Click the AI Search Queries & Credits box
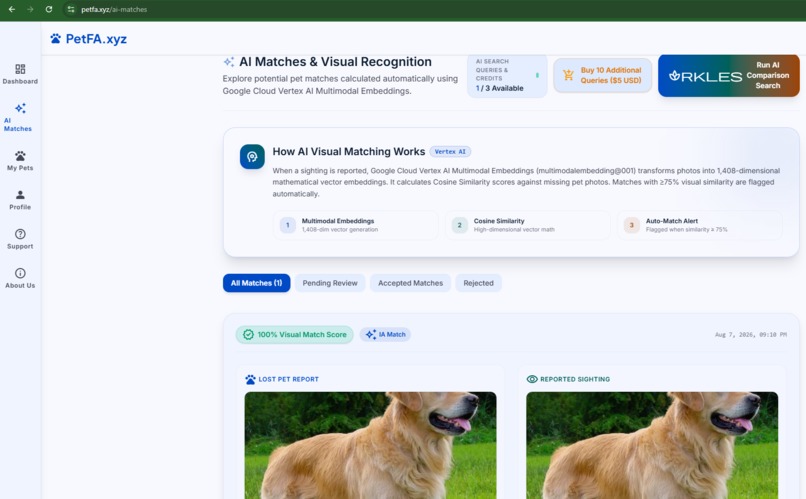Viewport: 806px width, 499px height. click(507, 75)
